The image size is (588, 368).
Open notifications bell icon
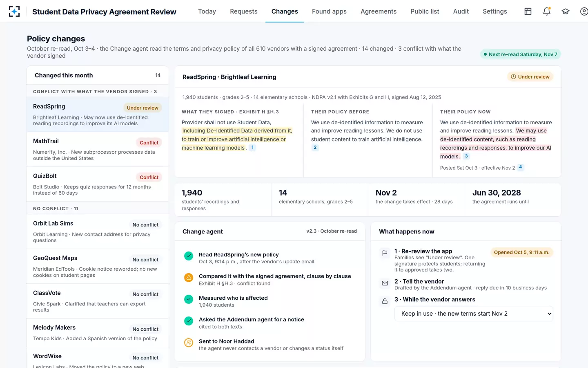(x=547, y=11)
